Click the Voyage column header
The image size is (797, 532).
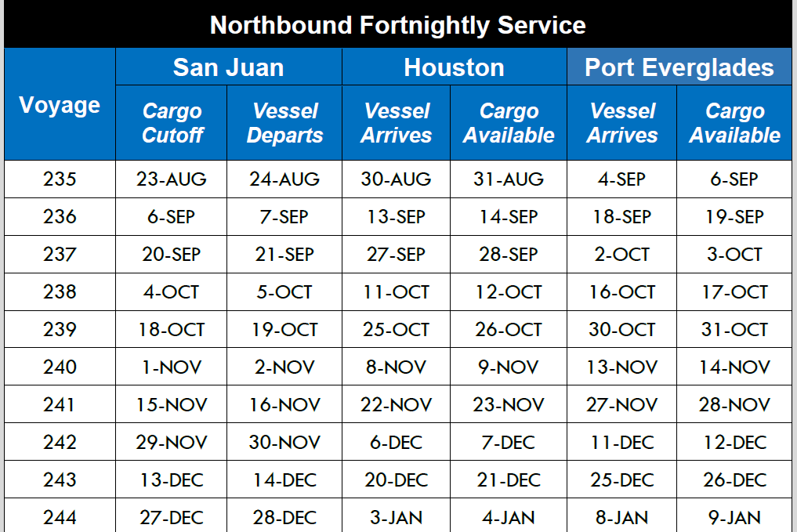60,105
